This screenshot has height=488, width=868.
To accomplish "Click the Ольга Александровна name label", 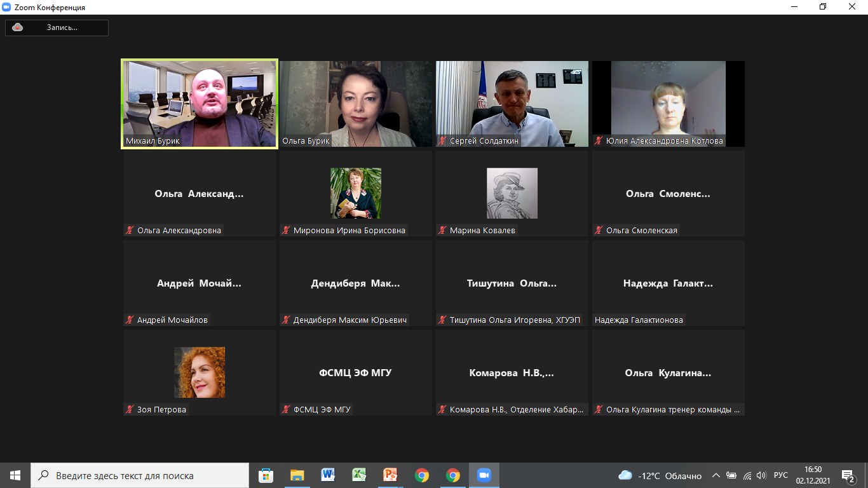I will (x=179, y=231).
